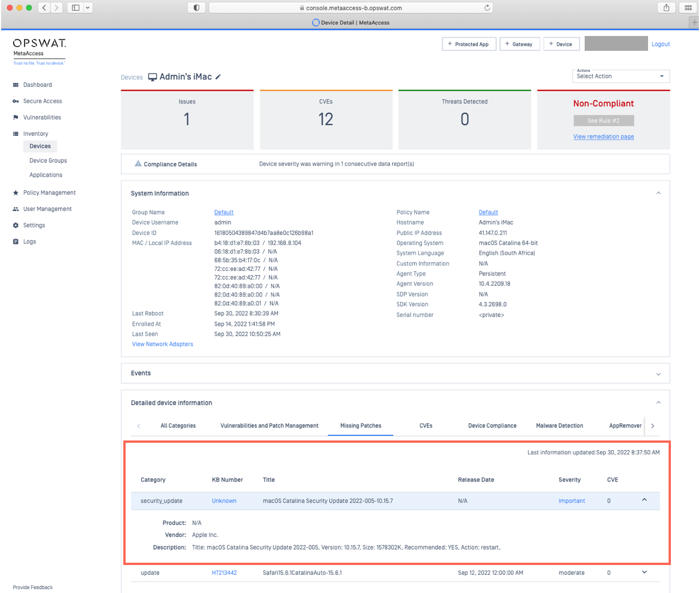Switch to the AppRemover tab
The height and width of the screenshot is (593, 700).
pos(625,426)
